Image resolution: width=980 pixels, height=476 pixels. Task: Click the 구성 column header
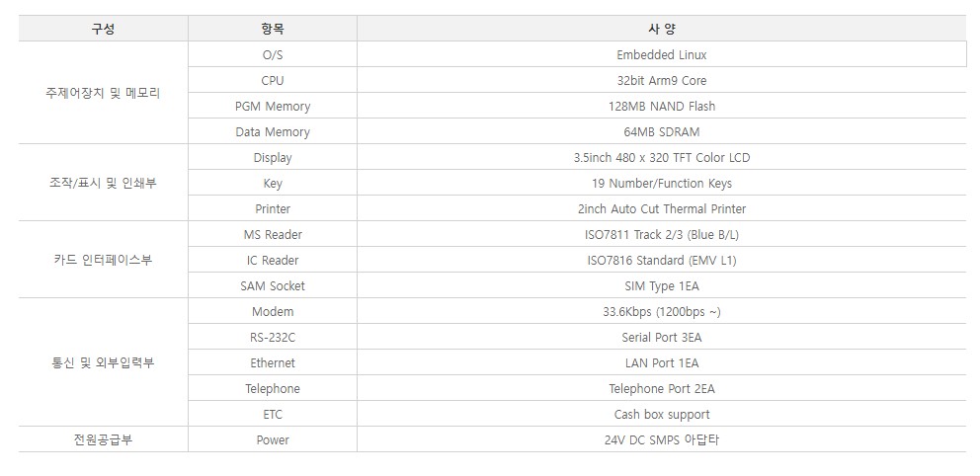coord(103,29)
